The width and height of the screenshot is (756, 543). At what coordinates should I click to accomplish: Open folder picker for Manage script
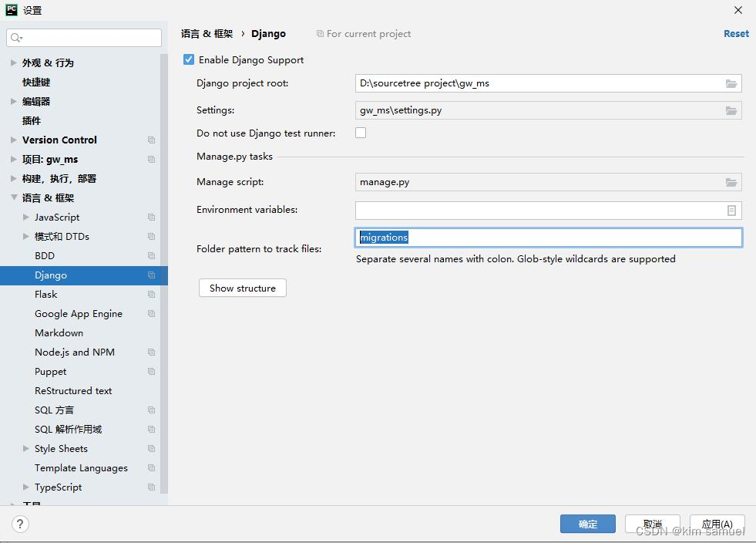(x=731, y=182)
